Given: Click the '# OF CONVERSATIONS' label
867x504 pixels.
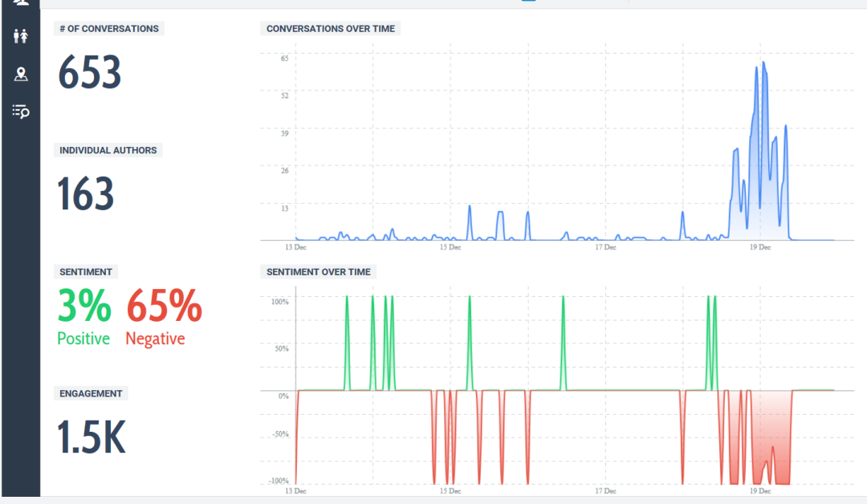Looking at the screenshot, I should click(109, 29).
